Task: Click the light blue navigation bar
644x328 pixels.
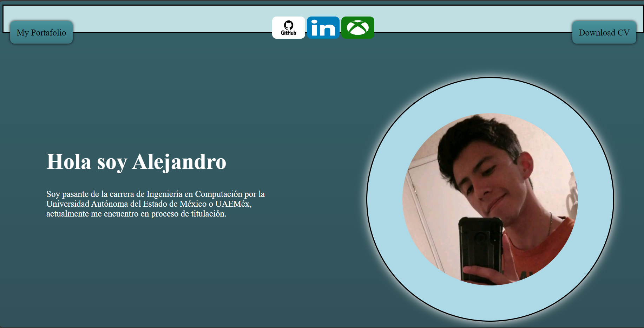Action: [176, 18]
